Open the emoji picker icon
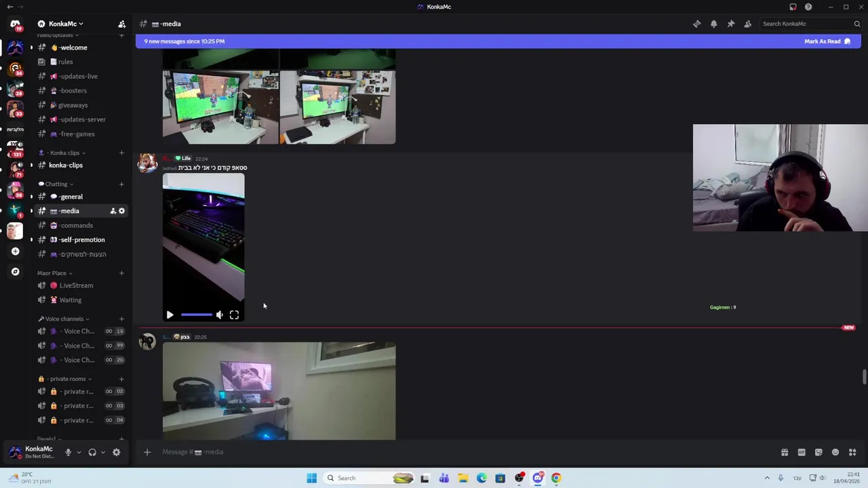The height and width of the screenshot is (488, 868). click(835, 452)
